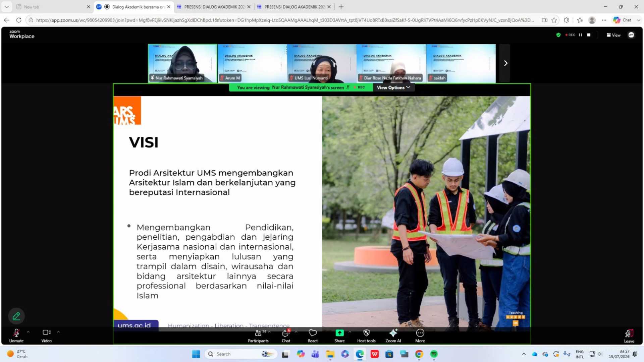The height and width of the screenshot is (362, 644).
Task: Open Zoom AI companion
Action: point(393,336)
